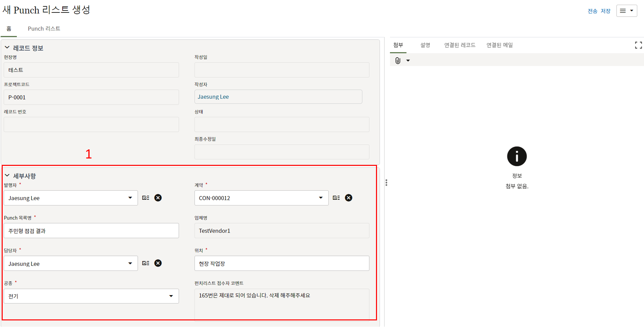Open picker icon next to 발행자 field

(146, 198)
